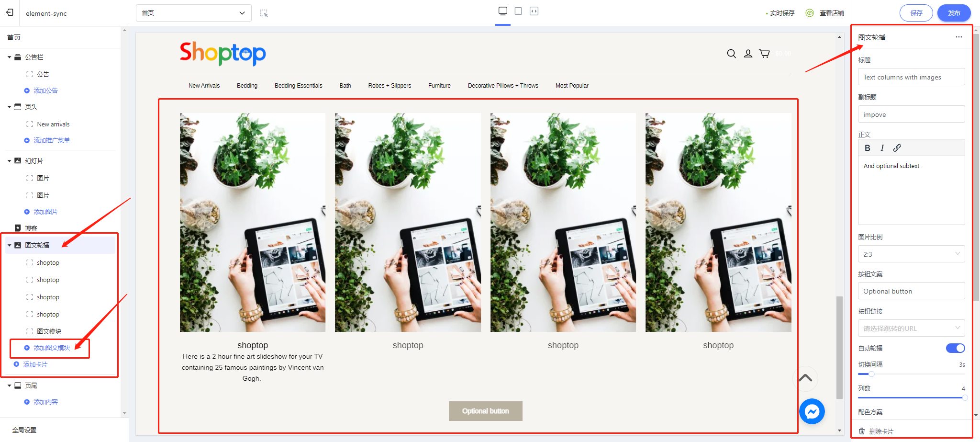Viewport: 980px width, 442px height.
Task: Select the 公告 tree item
Action: click(x=43, y=74)
